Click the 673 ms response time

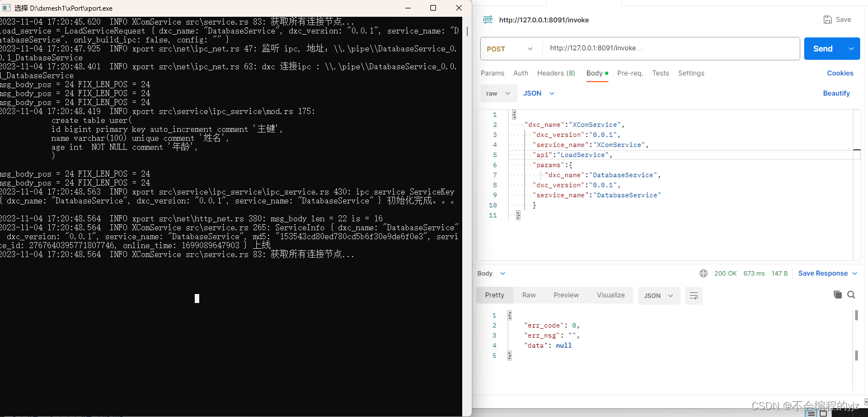754,273
